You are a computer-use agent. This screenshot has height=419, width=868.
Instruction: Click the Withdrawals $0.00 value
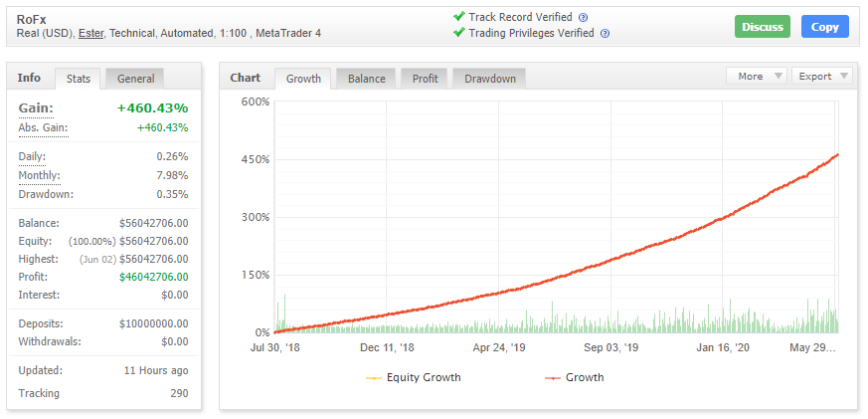pos(174,341)
